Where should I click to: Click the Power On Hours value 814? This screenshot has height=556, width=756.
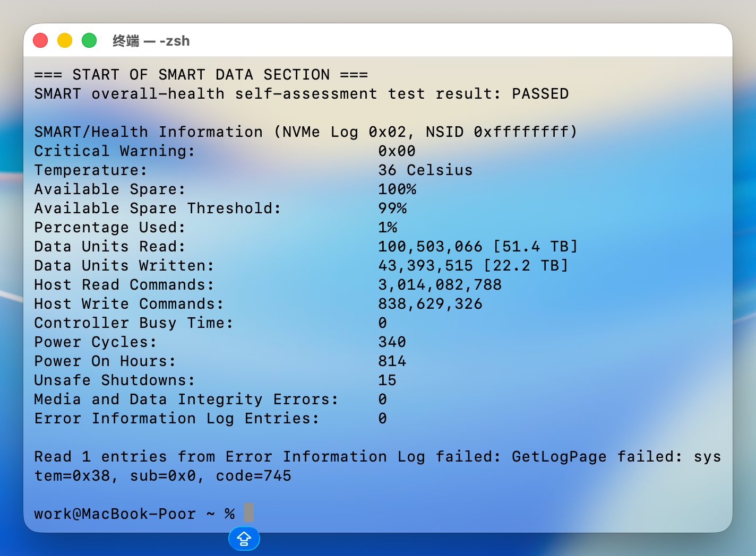pos(392,361)
